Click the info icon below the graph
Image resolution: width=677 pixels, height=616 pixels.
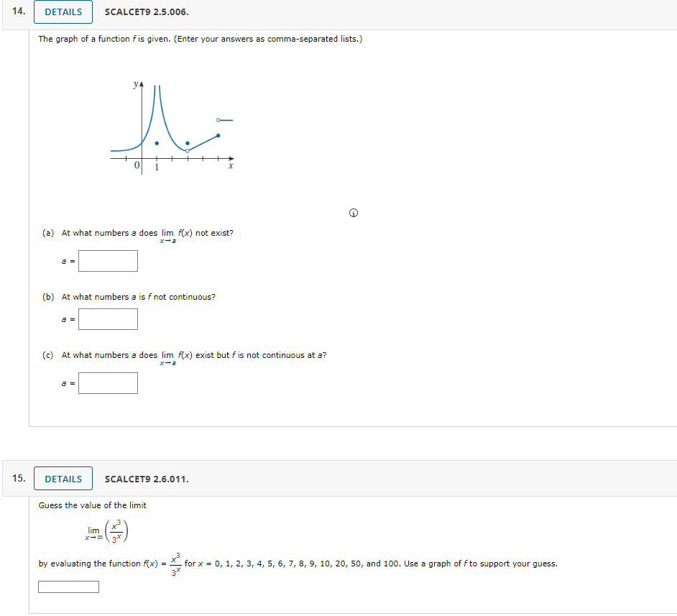353,212
